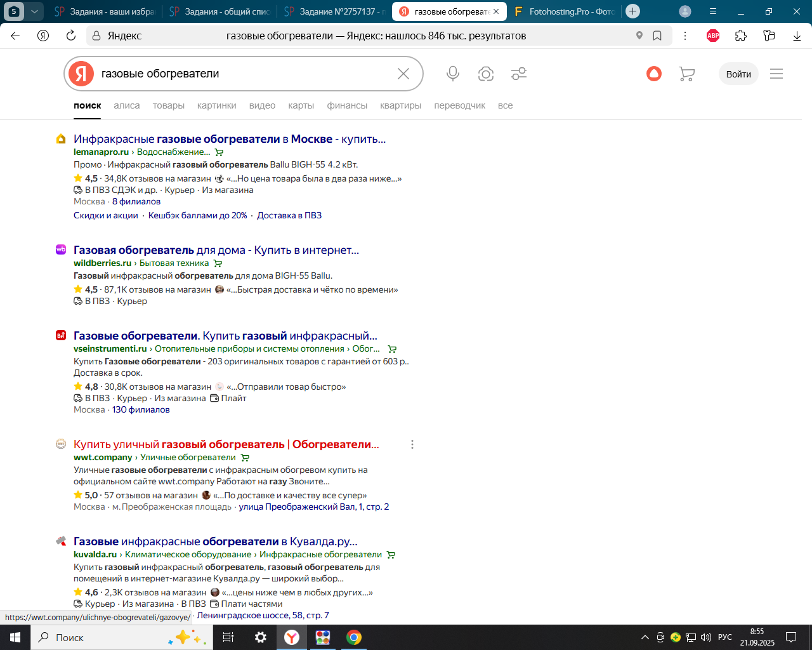Viewport: 812px width, 650px height.
Task: Close the газовые обогреватели browser tab
Action: coord(496,11)
